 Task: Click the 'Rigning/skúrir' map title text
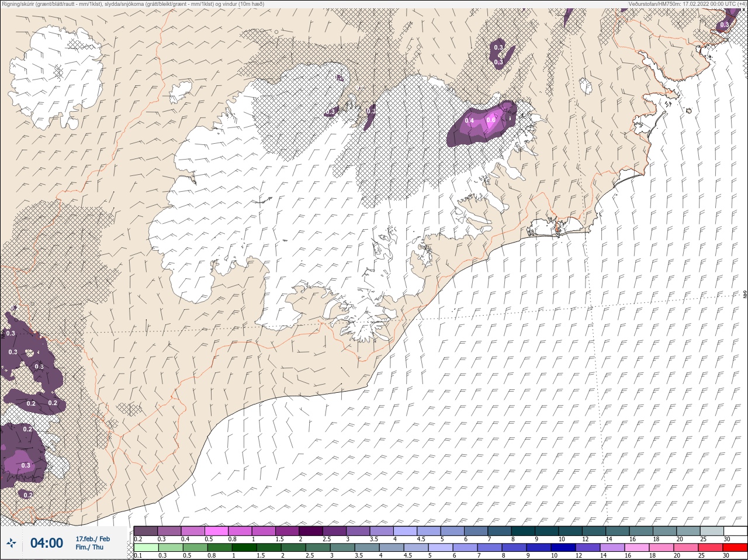[133, 4]
